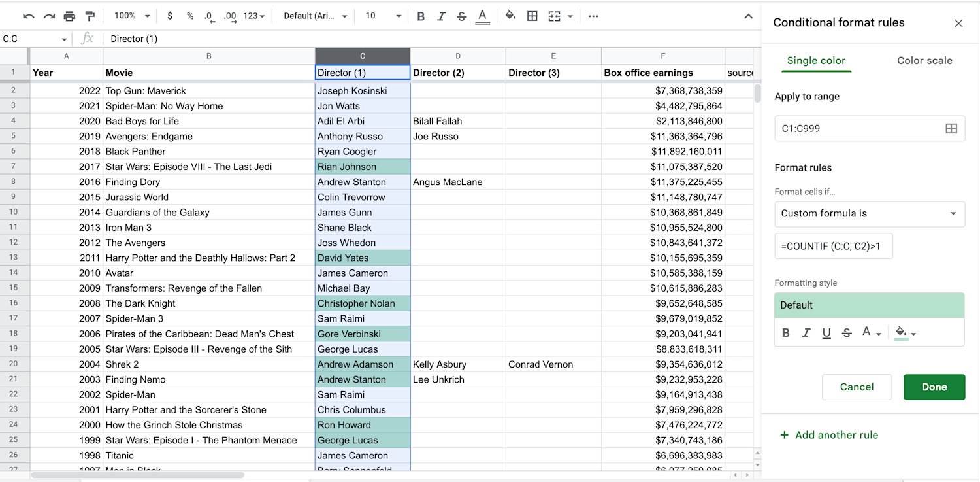Click cell Kelly Asbury
The image size is (980, 482).
click(x=458, y=364)
